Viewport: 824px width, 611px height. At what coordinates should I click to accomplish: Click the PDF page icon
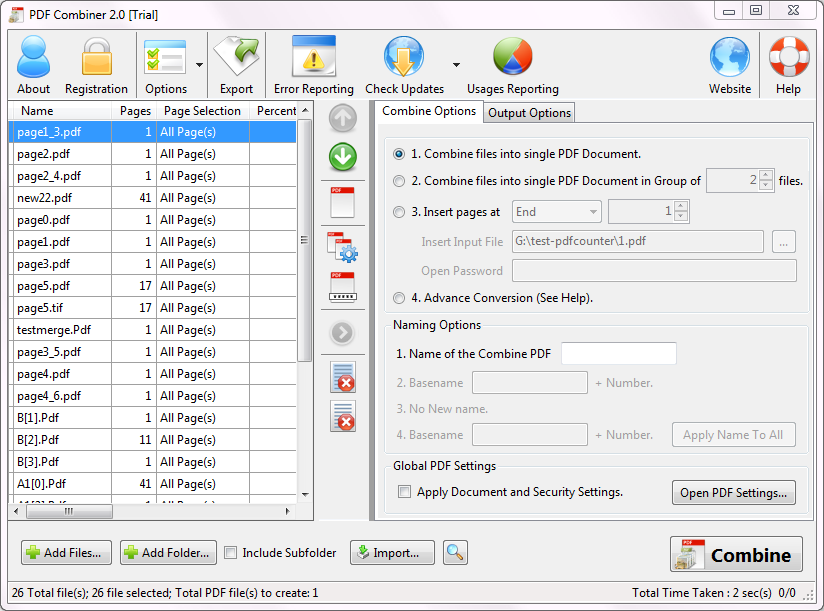click(x=343, y=202)
